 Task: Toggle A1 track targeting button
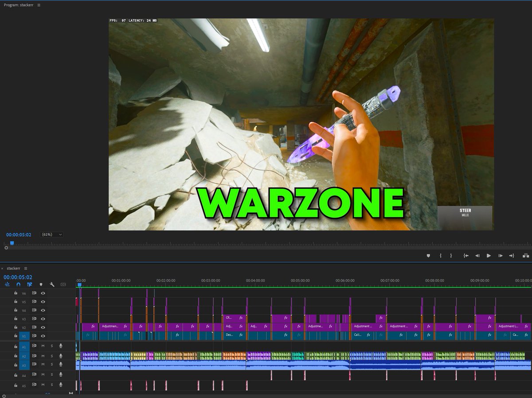(24, 346)
